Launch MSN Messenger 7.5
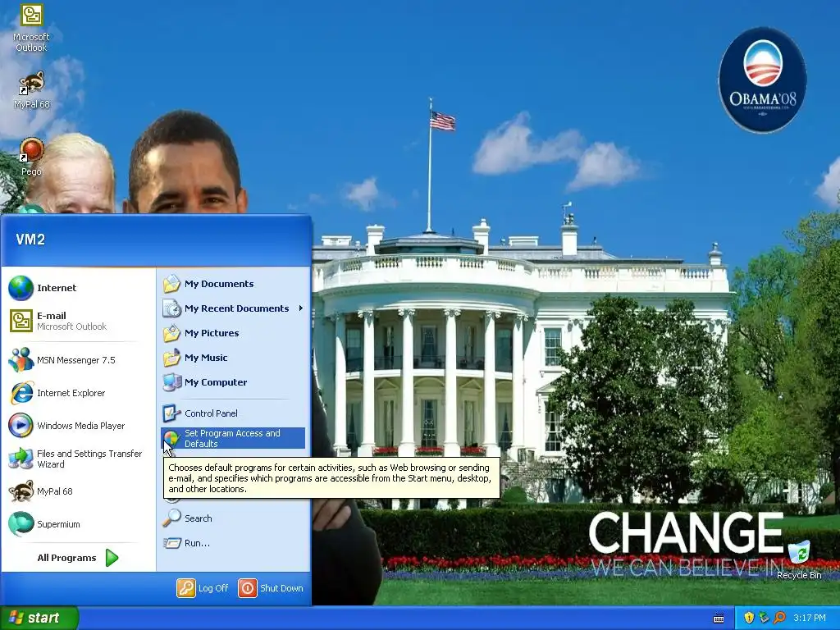Screen dimensions: 840x630 (x=78, y=360)
